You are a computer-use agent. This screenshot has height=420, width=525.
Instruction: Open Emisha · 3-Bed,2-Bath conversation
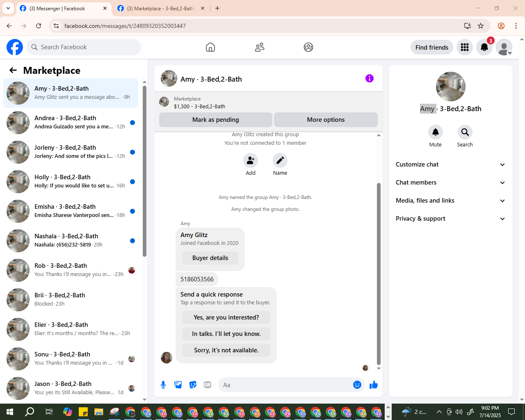tap(71, 211)
